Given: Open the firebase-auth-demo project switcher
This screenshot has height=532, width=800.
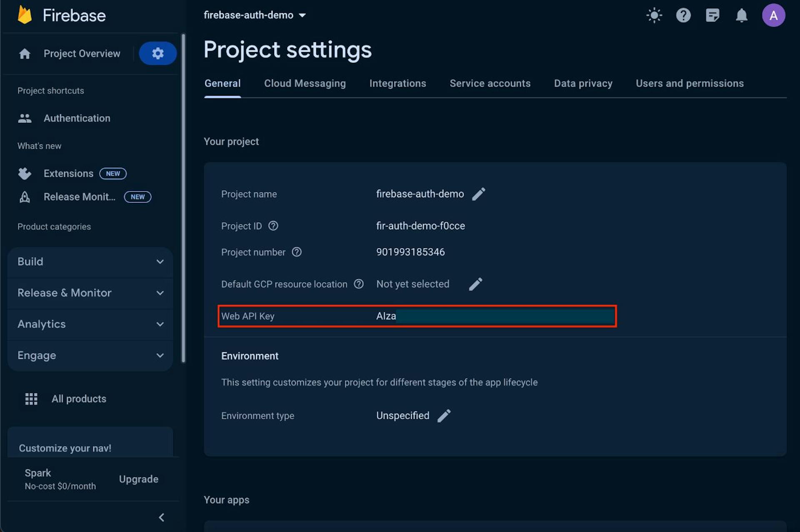Looking at the screenshot, I should pyautogui.click(x=255, y=15).
